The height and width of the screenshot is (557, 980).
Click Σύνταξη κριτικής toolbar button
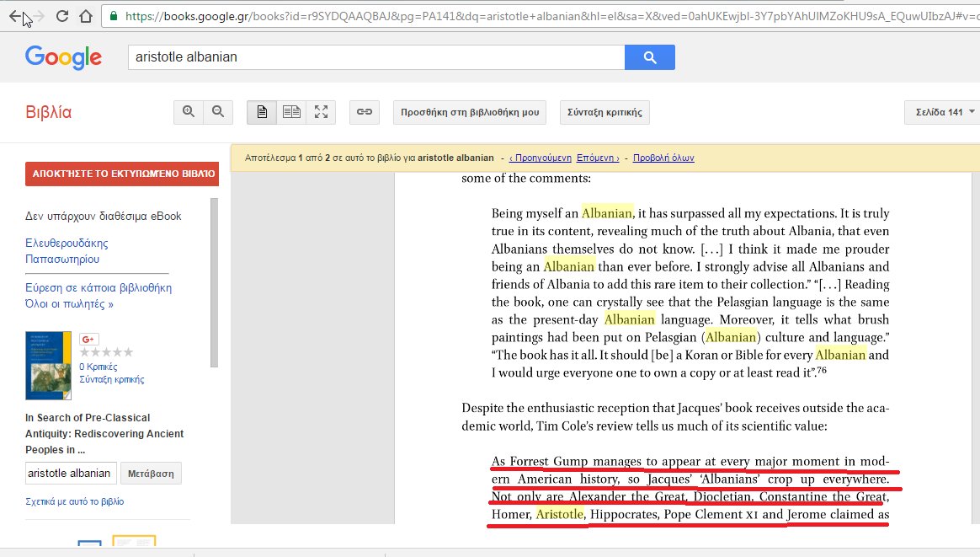(x=605, y=112)
